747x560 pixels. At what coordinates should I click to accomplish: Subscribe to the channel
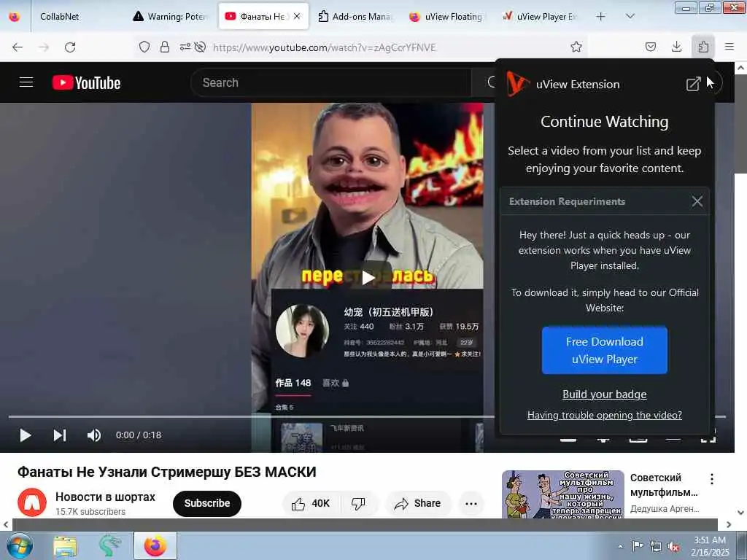click(206, 503)
